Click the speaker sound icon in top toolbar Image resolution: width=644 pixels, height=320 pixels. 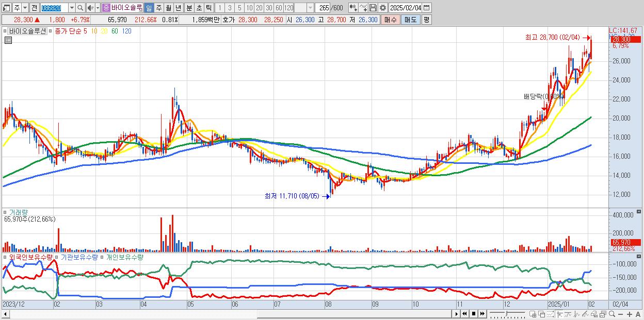[90, 8]
